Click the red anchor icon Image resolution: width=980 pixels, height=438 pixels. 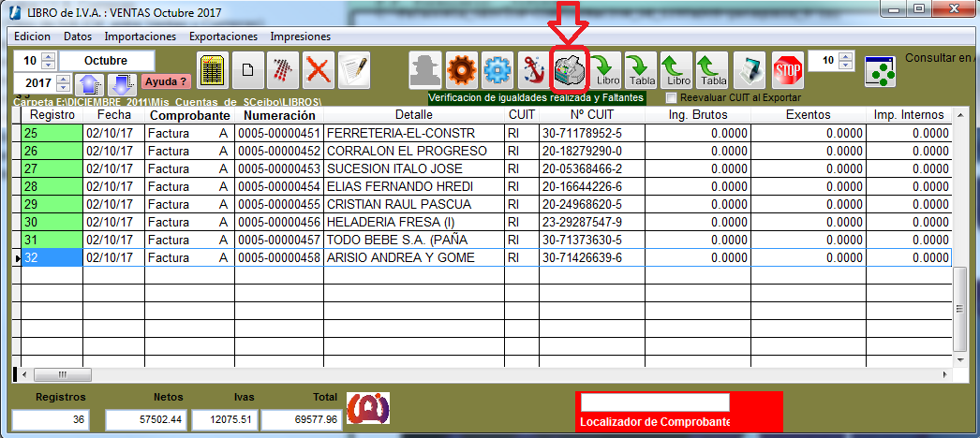533,70
